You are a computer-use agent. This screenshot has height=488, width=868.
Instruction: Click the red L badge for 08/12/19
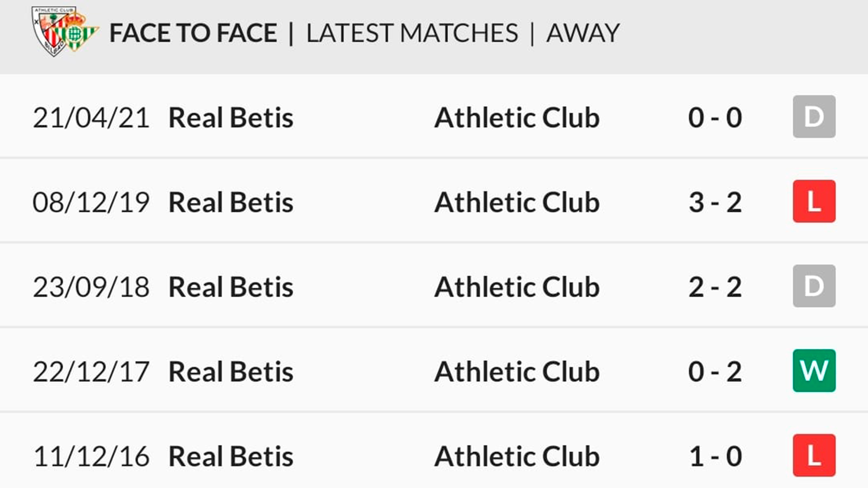(x=814, y=202)
